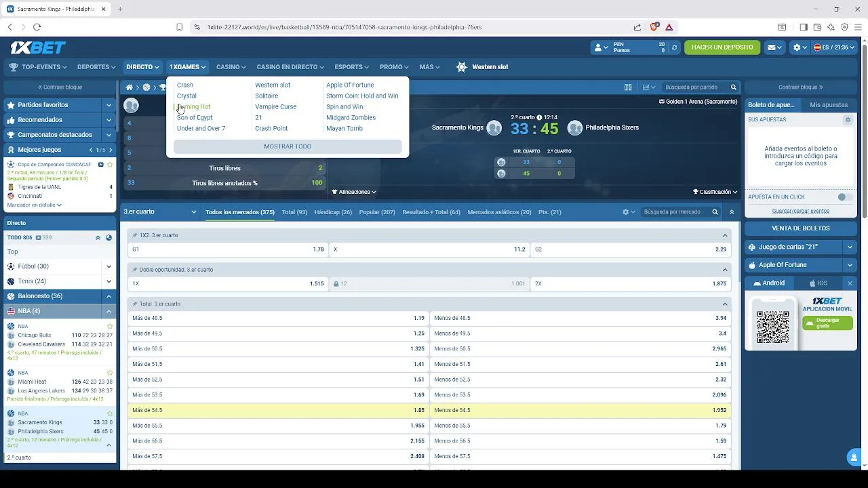
Task: Click the match search magnifier icon
Action: click(734, 87)
